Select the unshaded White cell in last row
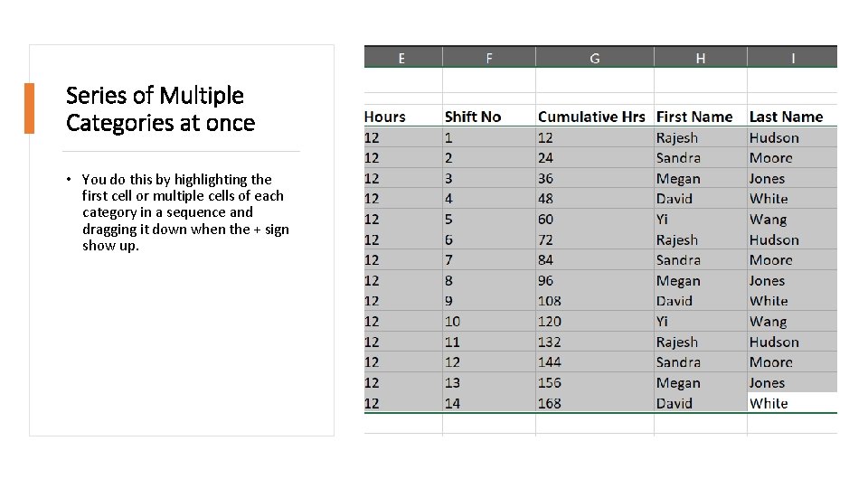Viewport: 868px width, 488px height. pos(792,403)
